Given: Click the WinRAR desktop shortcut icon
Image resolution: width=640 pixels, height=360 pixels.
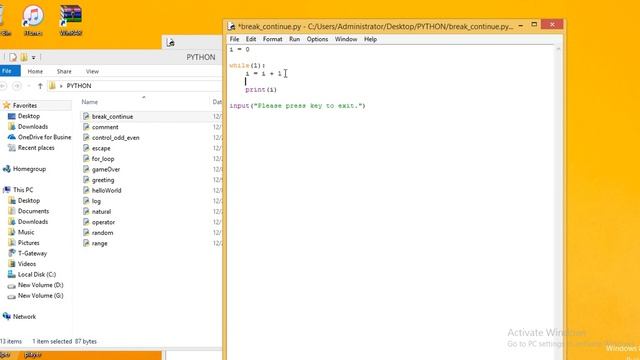Looking at the screenshot, I should point(71,20).
